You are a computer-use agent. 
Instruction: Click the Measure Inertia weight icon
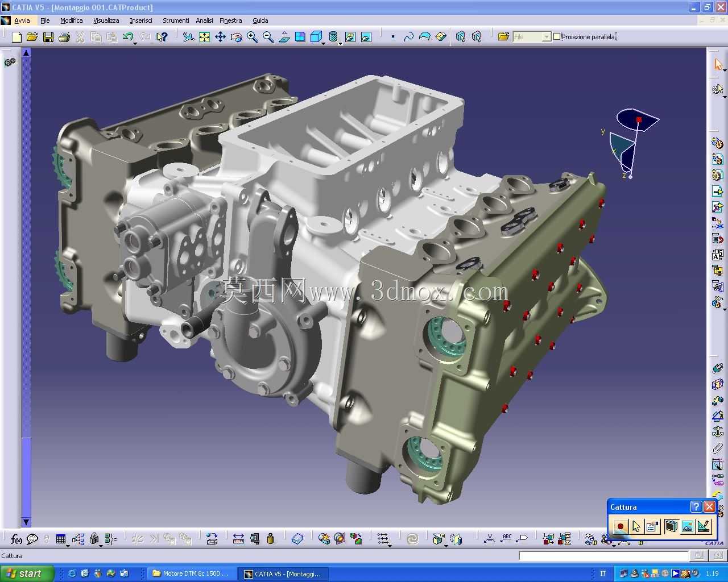pos(270,539)
